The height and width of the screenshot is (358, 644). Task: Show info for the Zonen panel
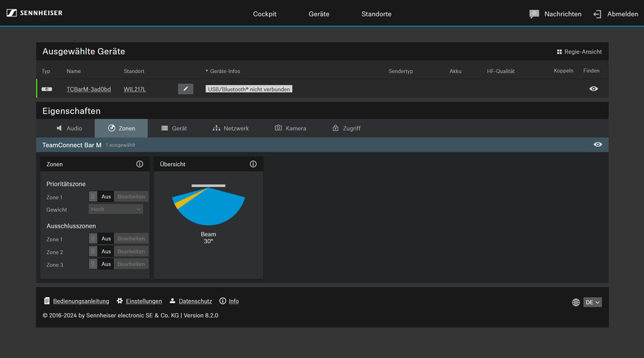click(x=140, y=164)
